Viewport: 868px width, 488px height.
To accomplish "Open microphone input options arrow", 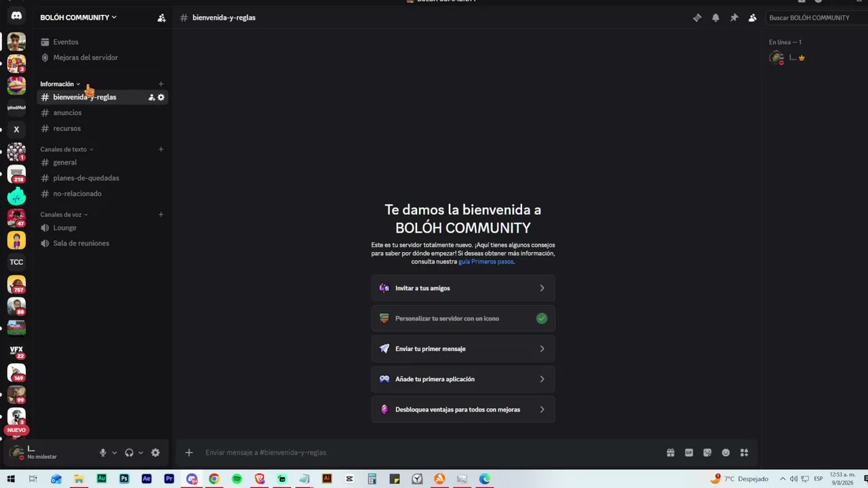I will pyautogui.click(x=114, y=453).
